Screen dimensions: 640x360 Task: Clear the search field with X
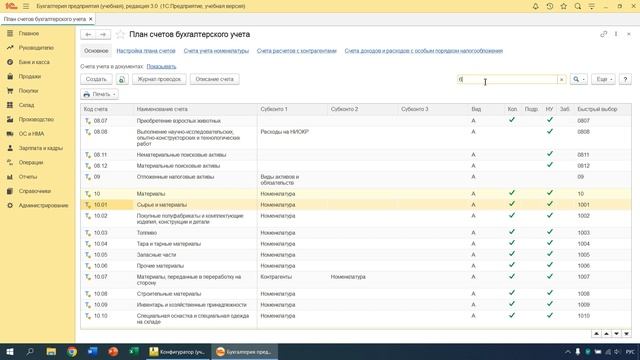(x=562, y=79)
